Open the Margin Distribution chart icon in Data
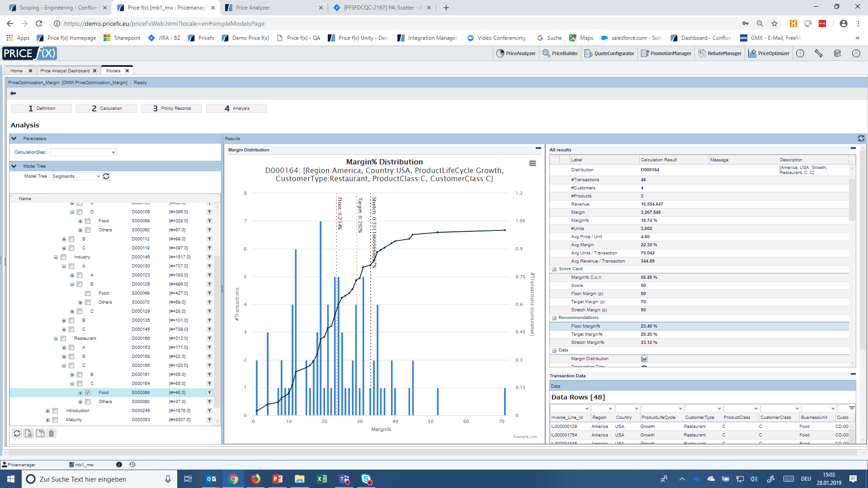The height and width of the screenshot is (488, 868). pyautogui.click(x=644, y=359)
